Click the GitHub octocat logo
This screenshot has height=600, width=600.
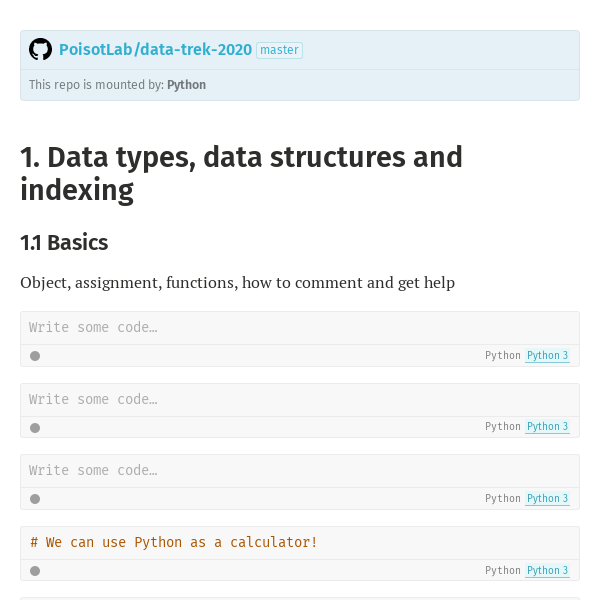point(40,49)
